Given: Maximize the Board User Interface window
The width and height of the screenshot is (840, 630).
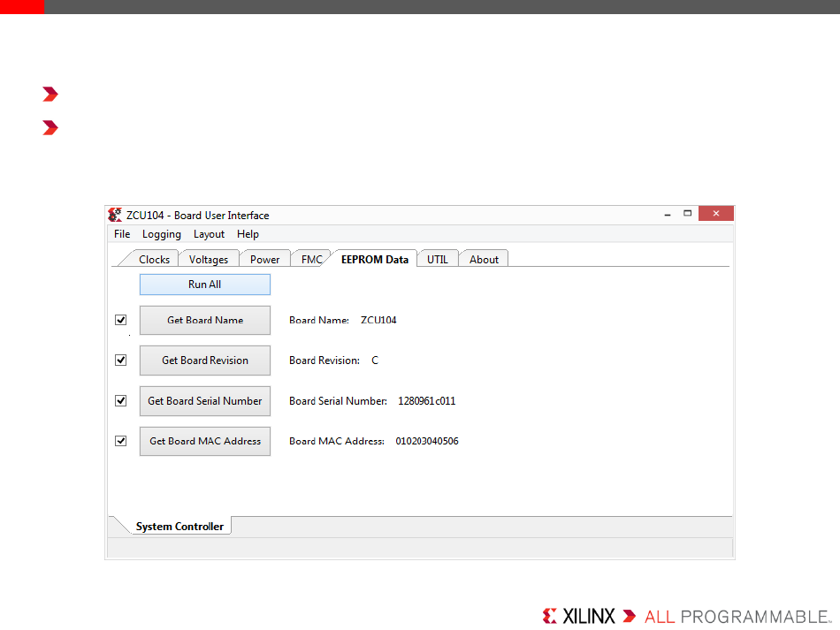Looking at the screenshot, I should [687, 214].
